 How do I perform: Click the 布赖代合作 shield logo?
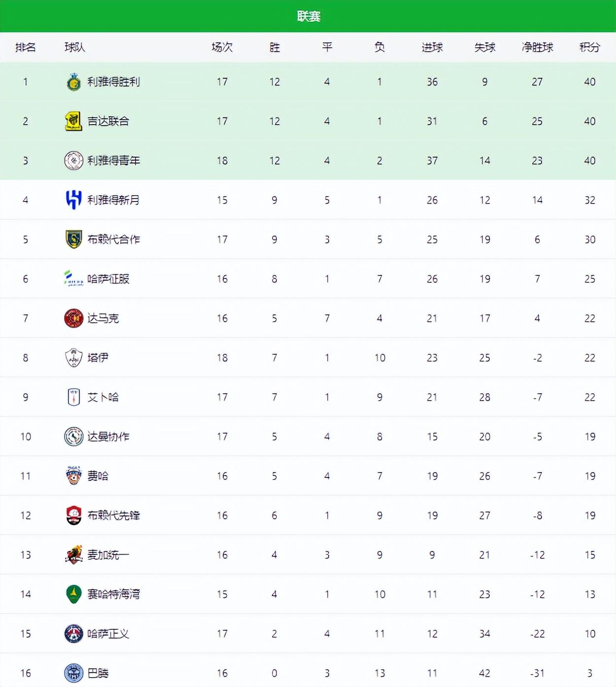coord(73,240)
